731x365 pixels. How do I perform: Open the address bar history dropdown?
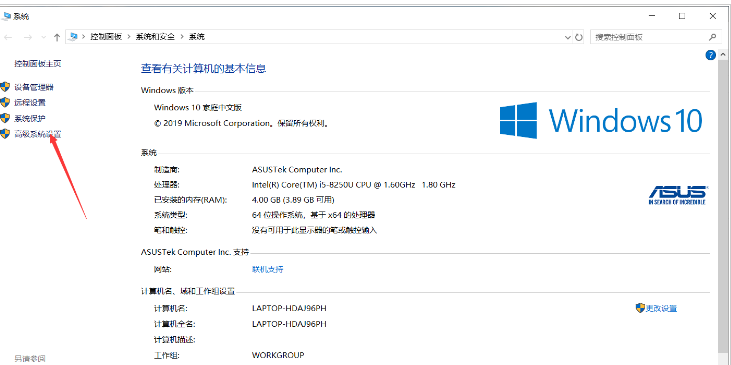pos(567,37)
